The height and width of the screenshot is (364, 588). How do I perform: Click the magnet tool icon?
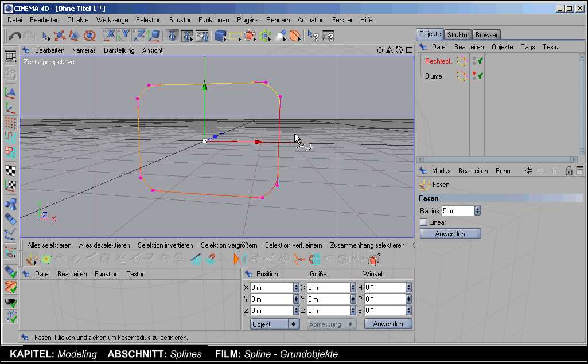click(211, 260)
